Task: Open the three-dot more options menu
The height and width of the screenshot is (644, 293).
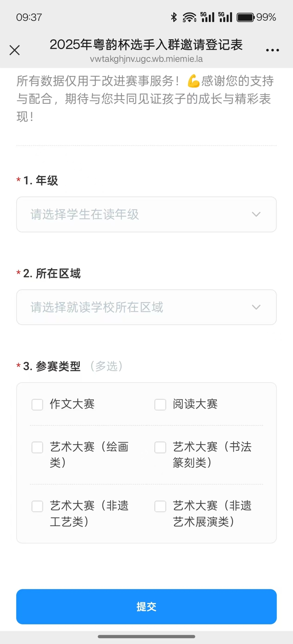Action: point(272,50)
